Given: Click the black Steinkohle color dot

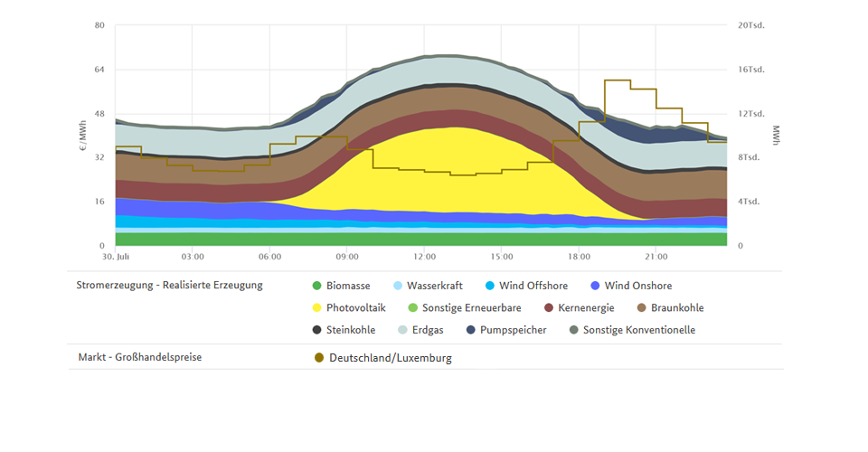Looking at the screenshot, I should [316, 330].
